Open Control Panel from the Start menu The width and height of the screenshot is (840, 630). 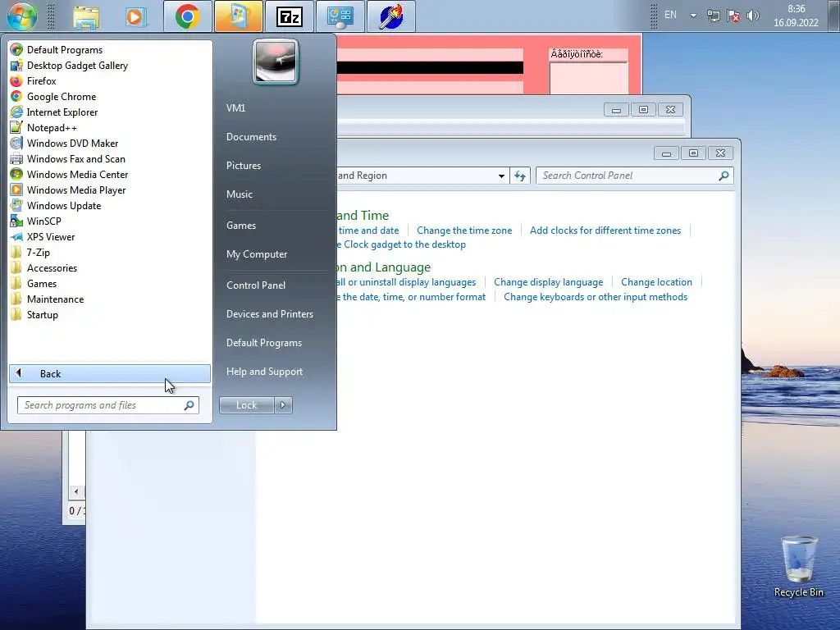click(256, 285)
